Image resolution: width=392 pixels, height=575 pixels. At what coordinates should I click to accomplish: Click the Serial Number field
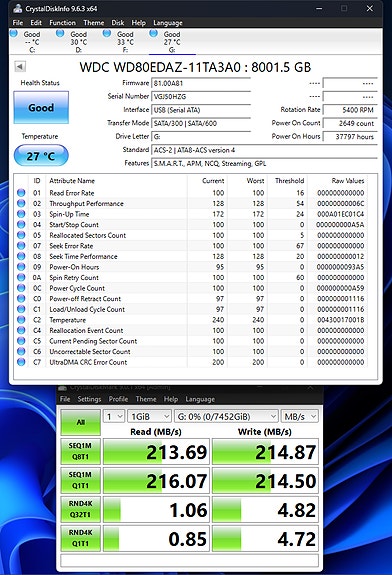(x=201, y=96)
